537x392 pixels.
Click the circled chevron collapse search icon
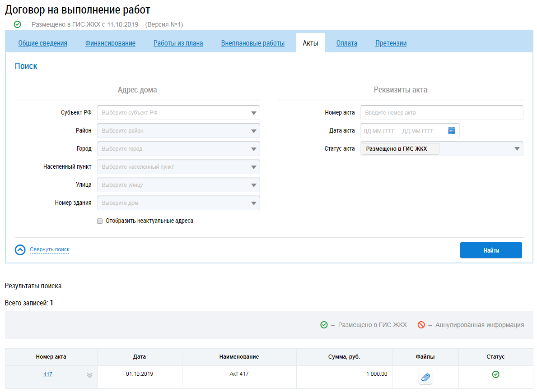click(x=20, y=250)
